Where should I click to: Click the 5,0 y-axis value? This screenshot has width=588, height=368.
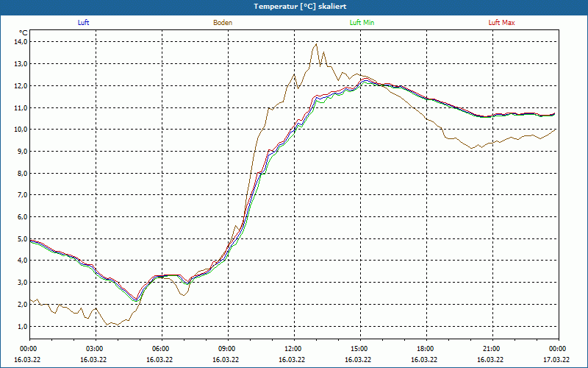pos(22,238)
